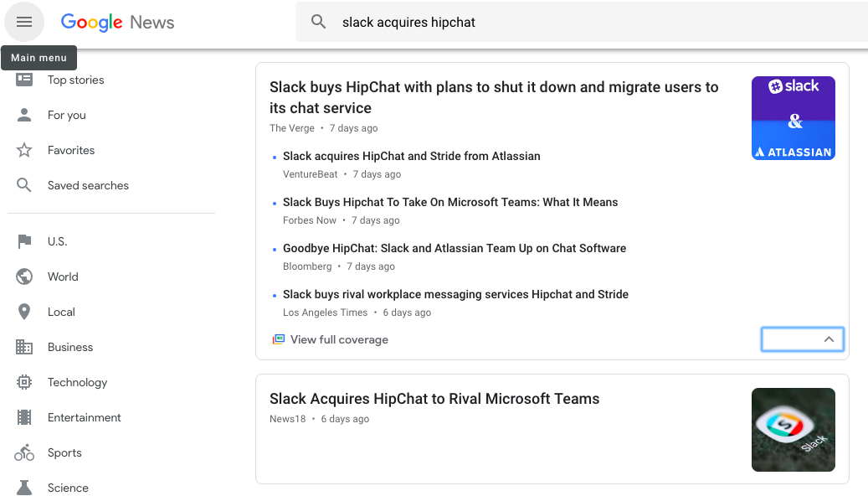Screen dimensions: 868x496
Task: Click the U.S. flag icon
Action: [x=24, y=241]
